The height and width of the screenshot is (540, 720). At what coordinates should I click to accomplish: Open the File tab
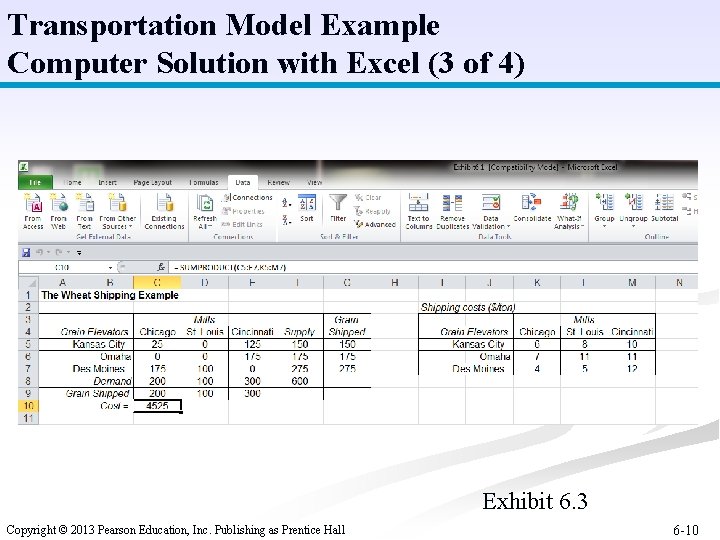[x=35, y=182]
